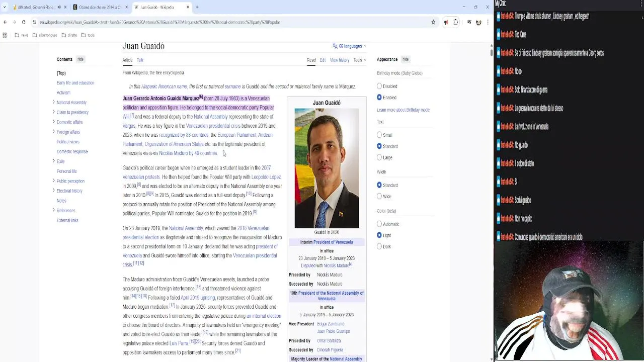
Task: Select Disabled for Birthday mode
Action: (379, 86)
